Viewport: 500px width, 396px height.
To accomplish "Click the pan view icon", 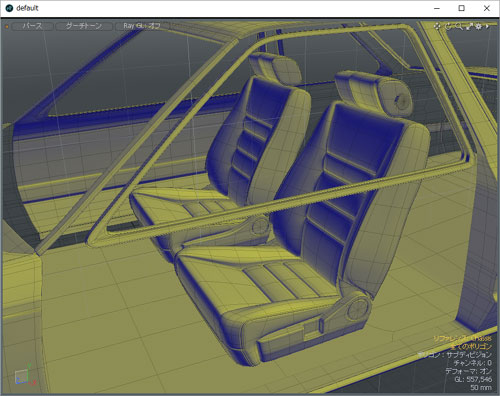I will (x=437, y=26).
